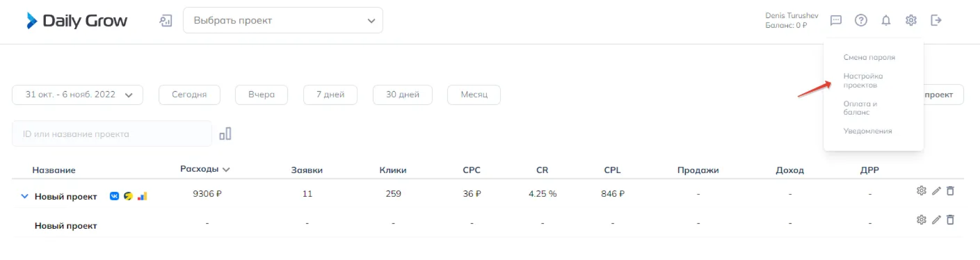Open gear settings for first Новый проект row
The image size is (980, 260).
coord(922,190)
